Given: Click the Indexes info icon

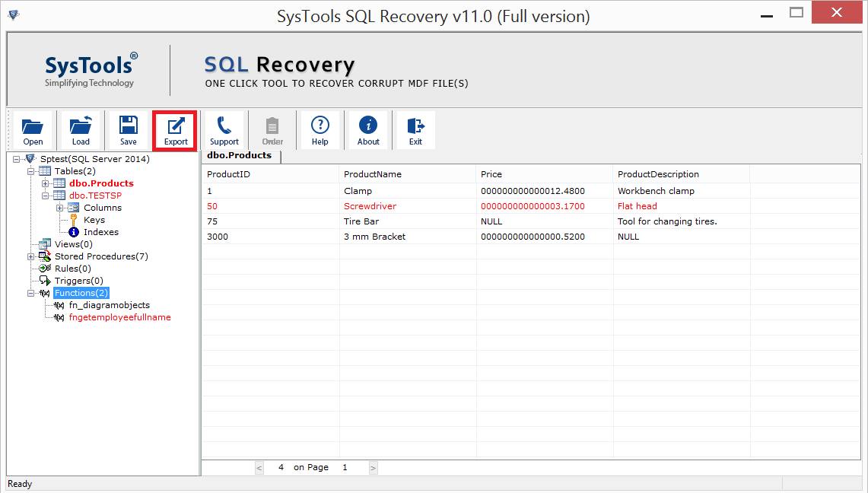Looking at the screenshot, I should tap(74, 232).
